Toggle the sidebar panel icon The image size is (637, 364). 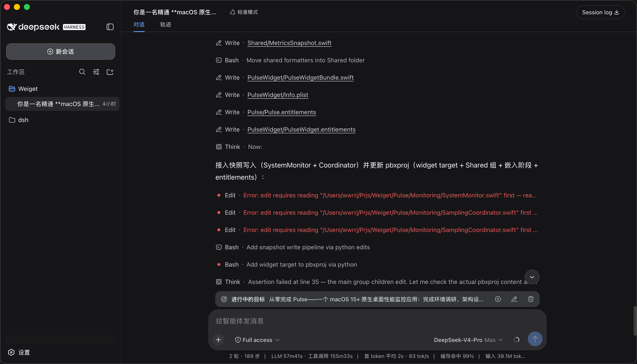click(110, 27)
